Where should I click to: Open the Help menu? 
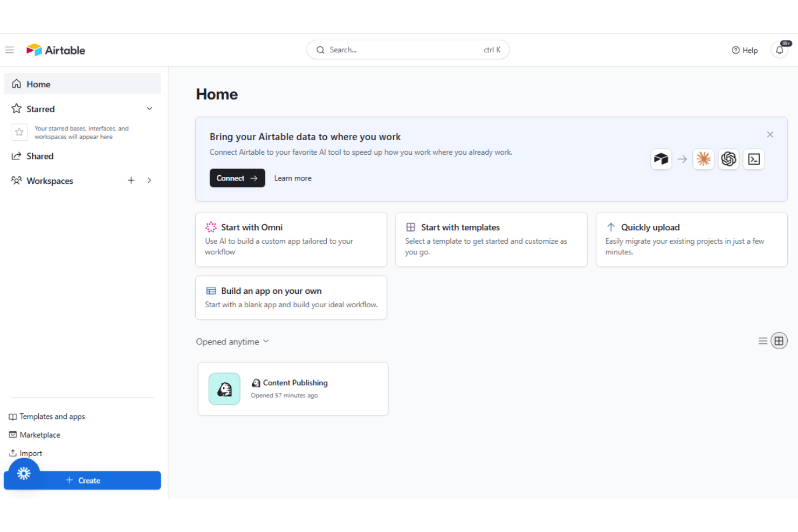745,50
